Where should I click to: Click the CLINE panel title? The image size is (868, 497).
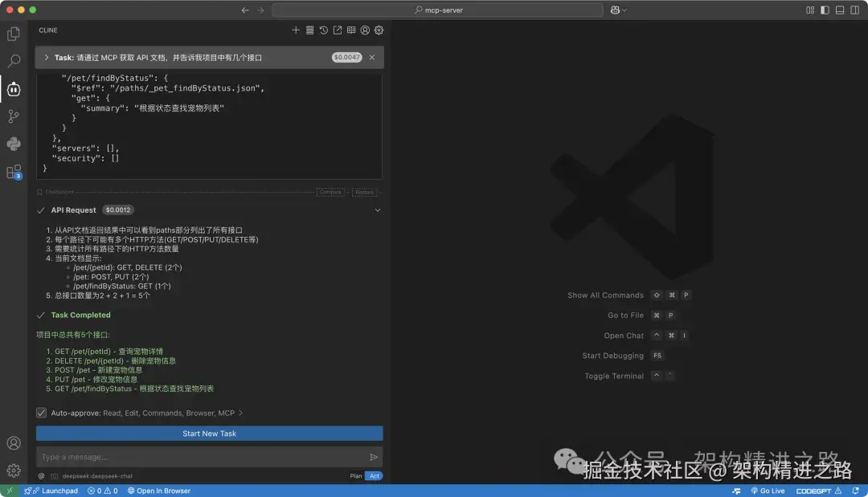coord(48,31)
